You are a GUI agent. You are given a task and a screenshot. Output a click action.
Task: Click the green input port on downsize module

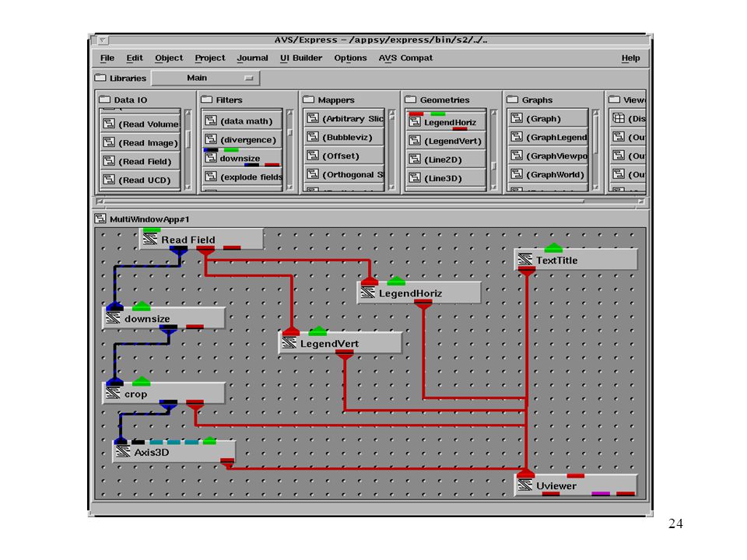pos(141,306)
